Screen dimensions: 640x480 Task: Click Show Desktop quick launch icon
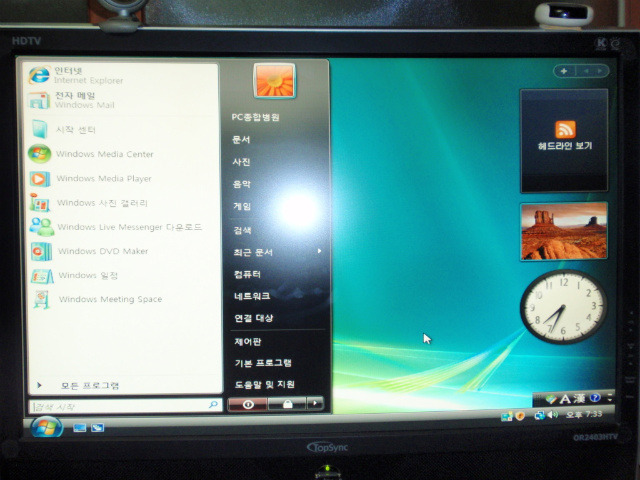(x=80, y=427)
